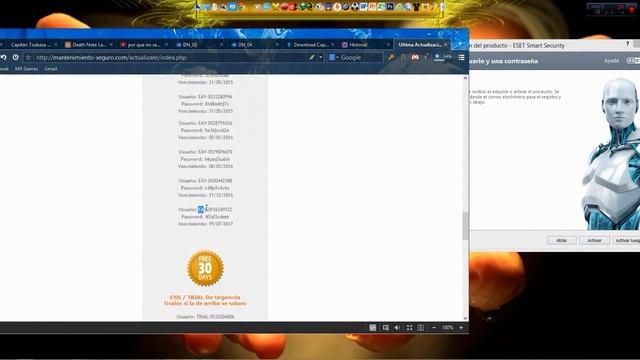The width and height of the screenshot is (640, 360).
Task: Click 'Activar luego' button in ESET window
Action: pos(627,240)
